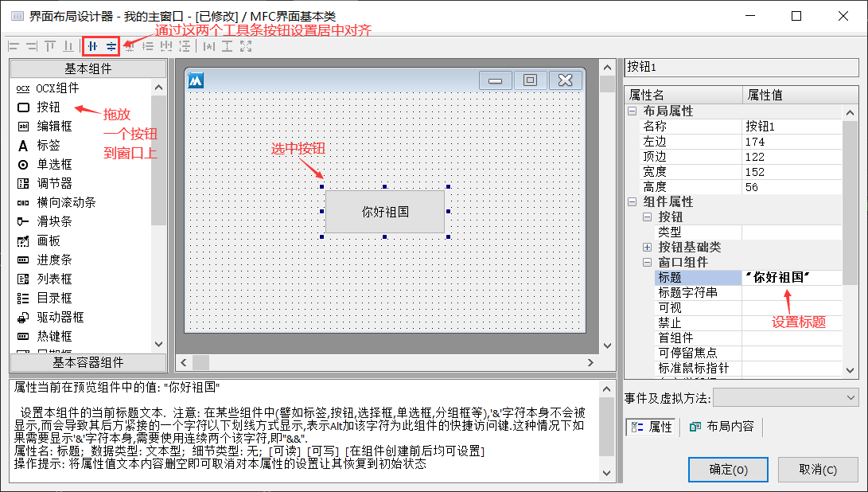
Task: Select the 编辑框 component icon
Action: tap(23, 127)
